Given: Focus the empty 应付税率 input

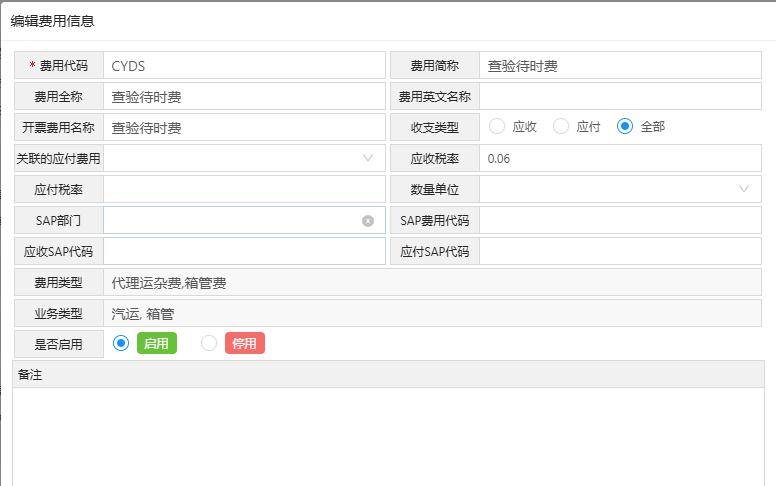Looking at the screenshot, I should click(243, 189).
